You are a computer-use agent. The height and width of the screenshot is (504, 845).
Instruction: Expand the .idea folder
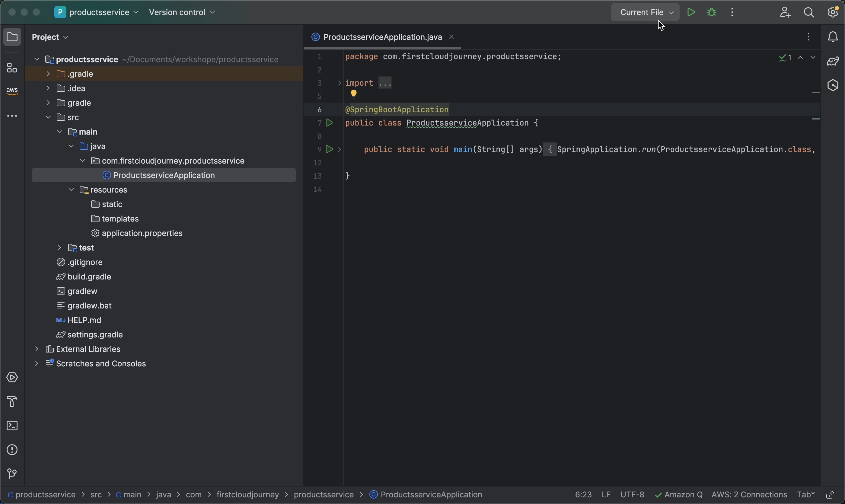[x=48, y=88]
